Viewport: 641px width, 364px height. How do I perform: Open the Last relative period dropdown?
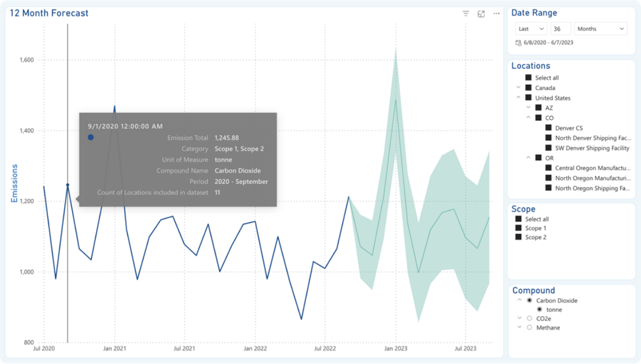pyautogui.click(x=530, y=28)
